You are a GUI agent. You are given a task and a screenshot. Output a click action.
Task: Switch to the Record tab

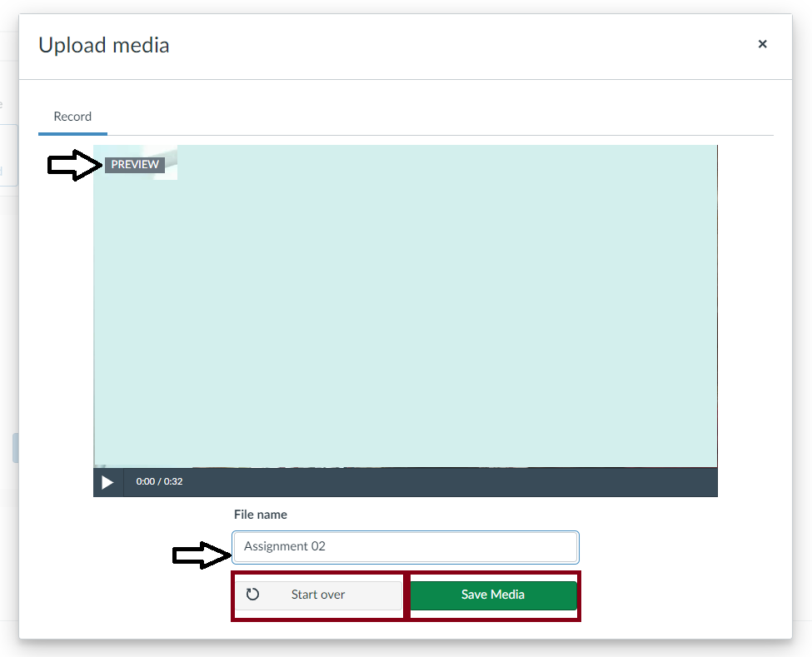coord(72,117)
